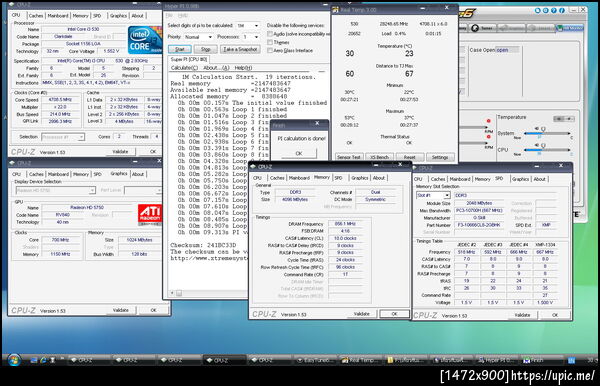This screenshot has width=600, height=386.
Task: Click the Start button in Hyper PI
Action: pyautogui.click(x=179, y=49)
